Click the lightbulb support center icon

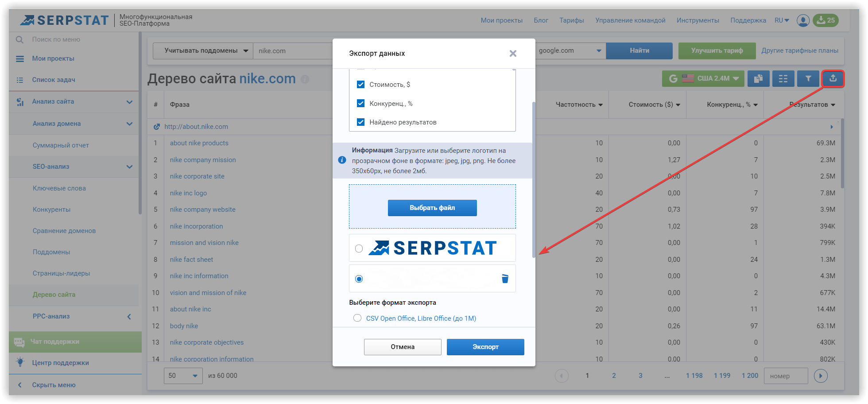(x=20, y=362)
